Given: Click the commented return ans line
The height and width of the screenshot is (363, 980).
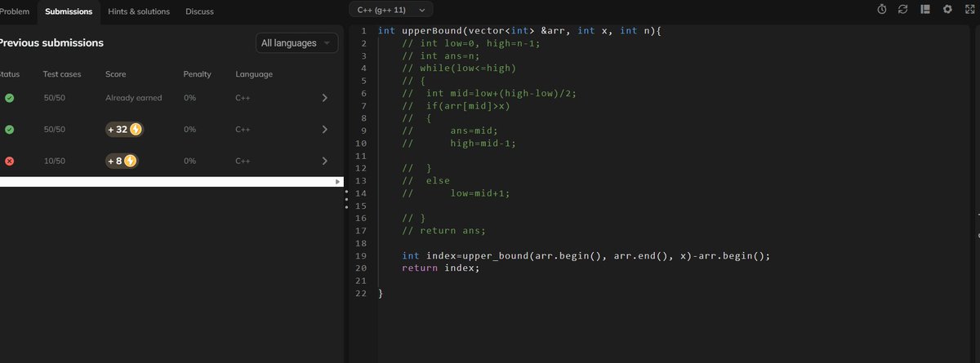Looking at the screenshot, I should 443,231.
